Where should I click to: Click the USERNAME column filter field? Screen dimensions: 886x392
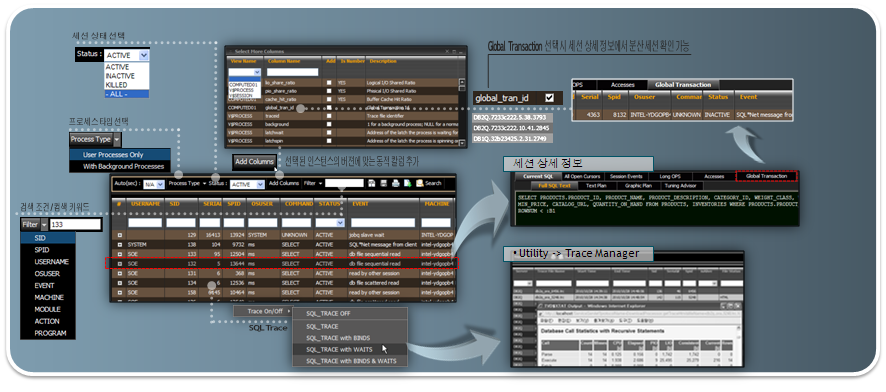tap(145, 223)
